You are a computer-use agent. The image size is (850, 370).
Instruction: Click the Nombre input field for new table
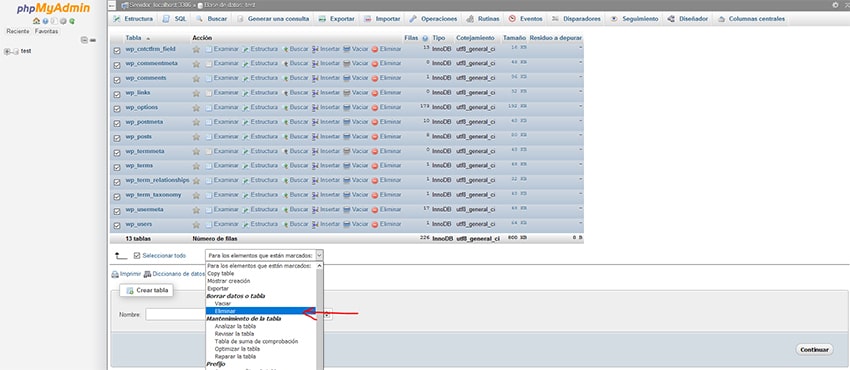point(176,314)
